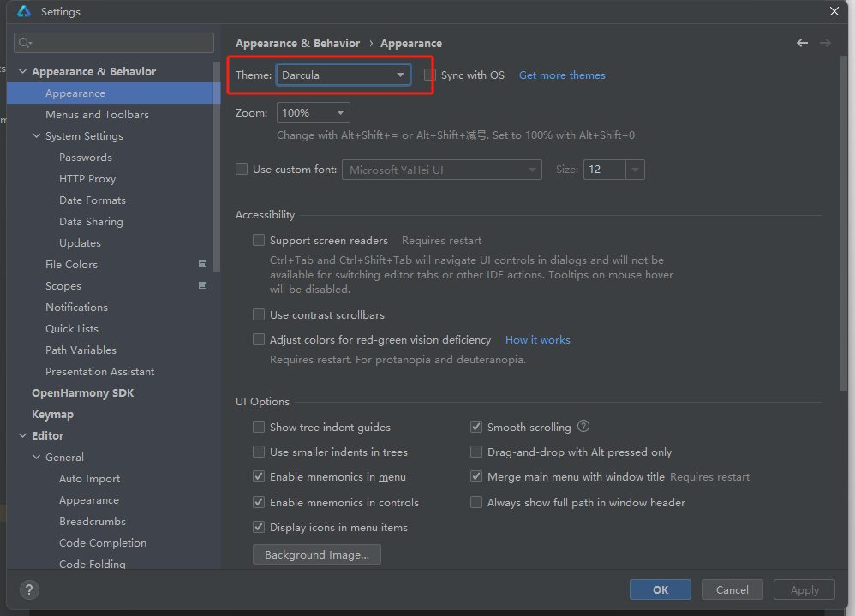Screen dimensions: 855x616
Task: Enable Support screen readers
Action: (x=259, y=241)
